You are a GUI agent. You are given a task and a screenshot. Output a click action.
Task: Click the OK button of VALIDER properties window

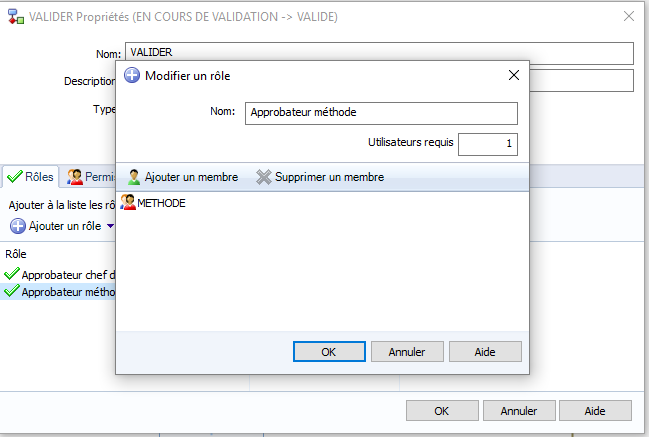tap(442, 411)
